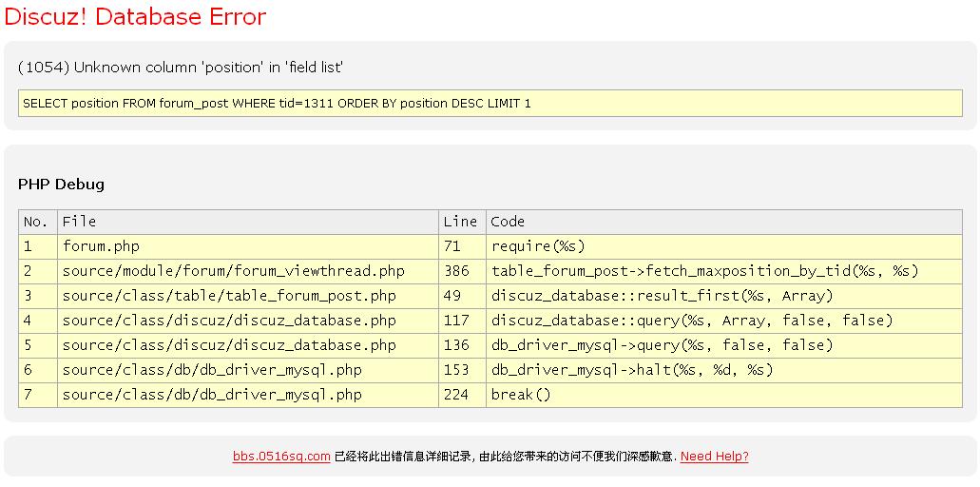Select the forum.php file cell
Screen dimensions: 980x487
101,246
